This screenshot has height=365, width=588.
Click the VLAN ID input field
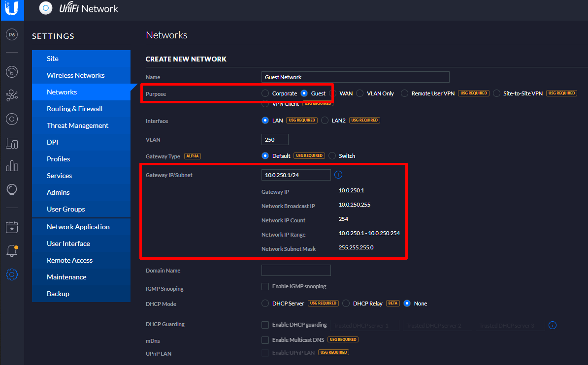[x=275, y=140]
